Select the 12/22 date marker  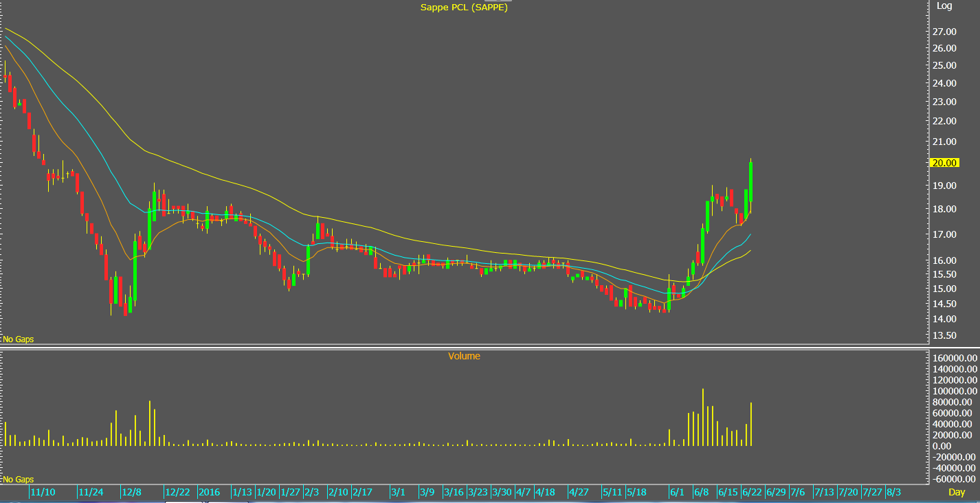[x=177, y=493]
